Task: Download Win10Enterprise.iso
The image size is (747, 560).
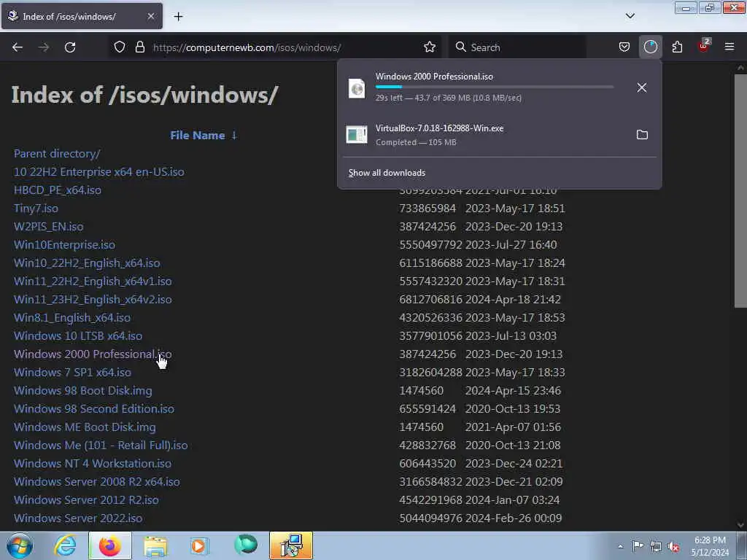Action: click(x=64, y=245)
